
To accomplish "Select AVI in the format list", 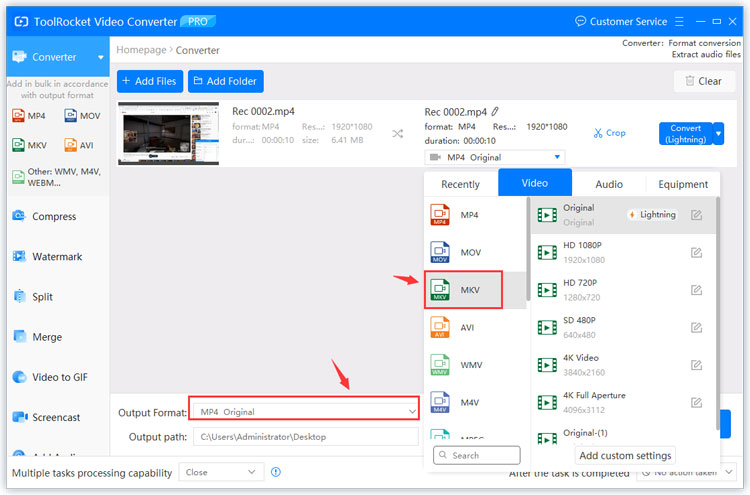I will point(474,327).
